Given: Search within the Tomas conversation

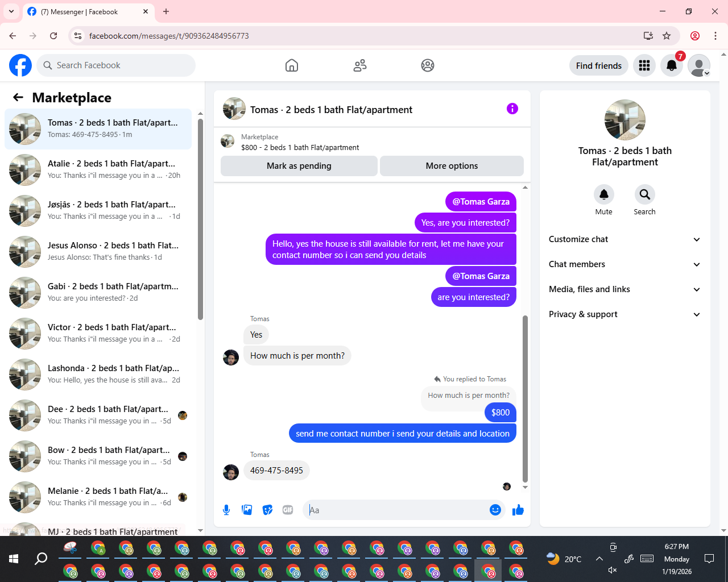Looking at the screenshot, I should pyautogui.click(x=644, y=194).
